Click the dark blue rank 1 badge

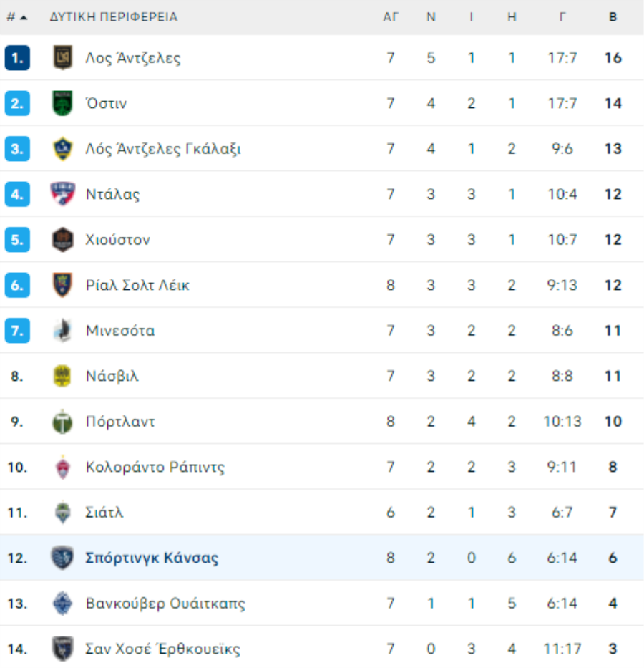pos(17,57)
